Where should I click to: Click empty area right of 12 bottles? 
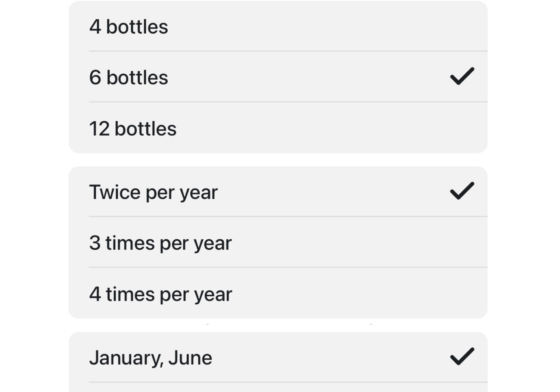click(x=329, y=128)
